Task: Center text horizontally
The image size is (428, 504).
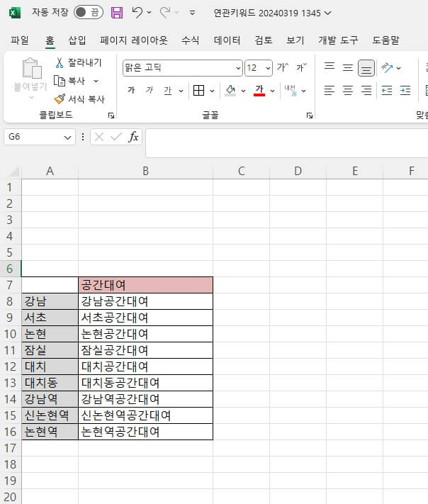Action: point(348,91)
